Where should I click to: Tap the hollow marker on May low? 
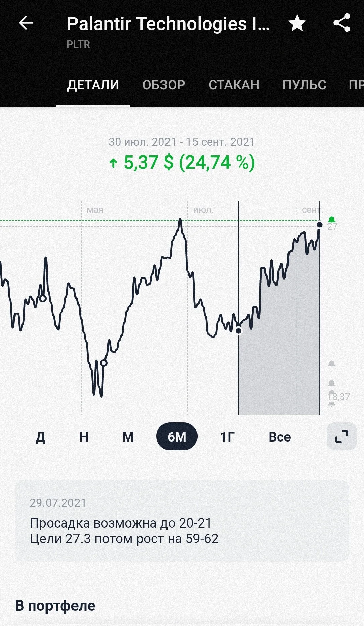click(104, 363)
